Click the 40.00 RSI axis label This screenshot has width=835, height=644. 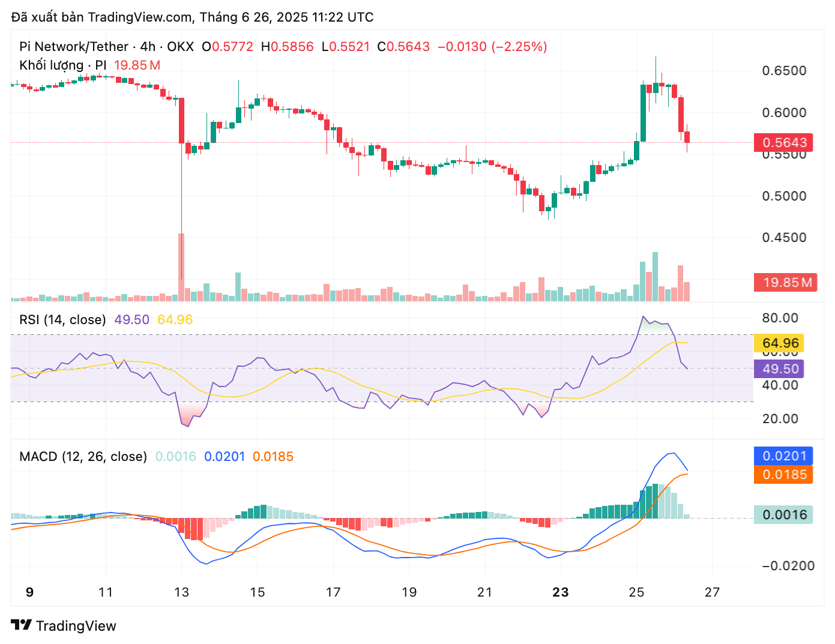pyautogui.click(x=780, y=385)
